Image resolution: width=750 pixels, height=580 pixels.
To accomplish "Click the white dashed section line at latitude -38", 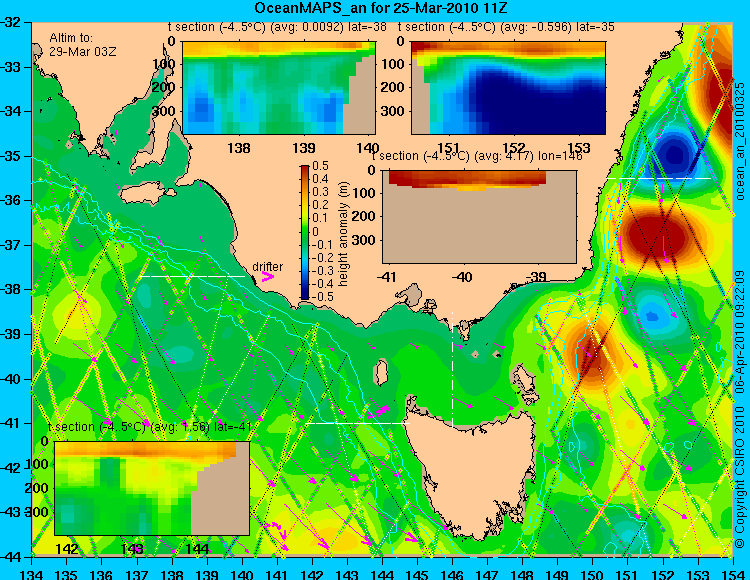I will coord(191,276).
